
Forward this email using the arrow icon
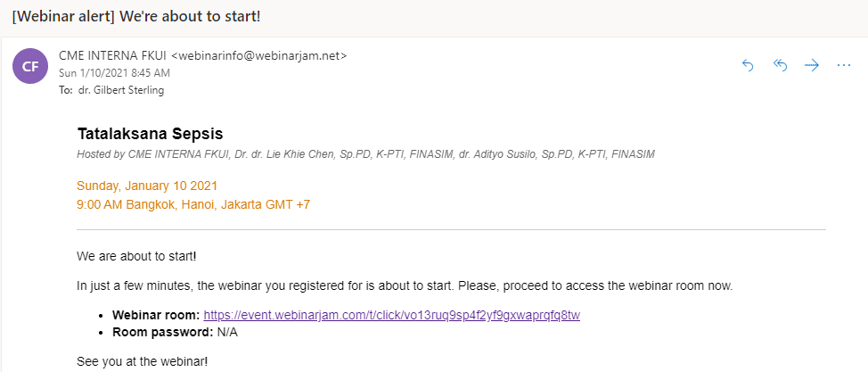coord(812,65)
